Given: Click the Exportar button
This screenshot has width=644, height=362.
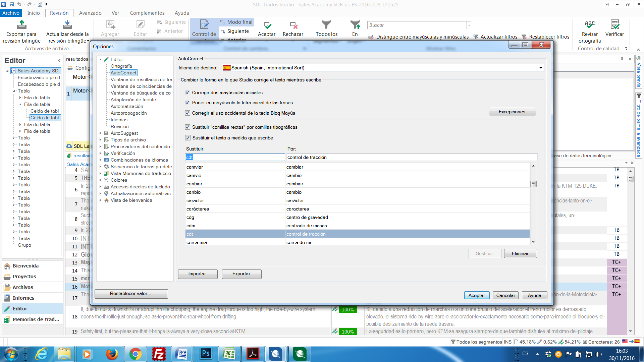Looking at the screenshot, I should (x=241, y=274).
